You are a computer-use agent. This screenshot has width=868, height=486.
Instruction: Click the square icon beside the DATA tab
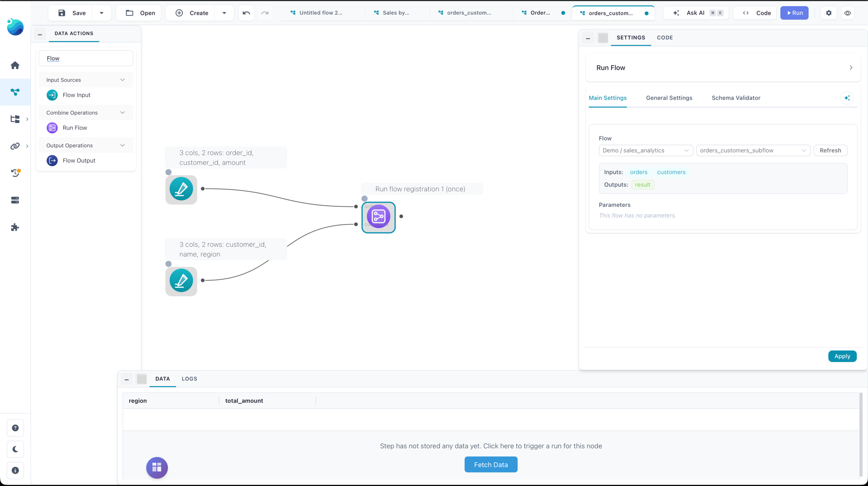[x=142, y=379]
